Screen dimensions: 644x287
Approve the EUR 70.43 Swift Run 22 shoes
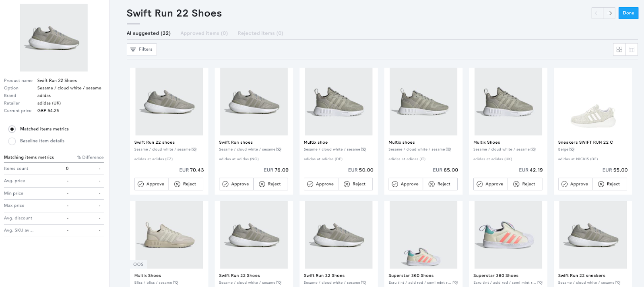point(151,184)
